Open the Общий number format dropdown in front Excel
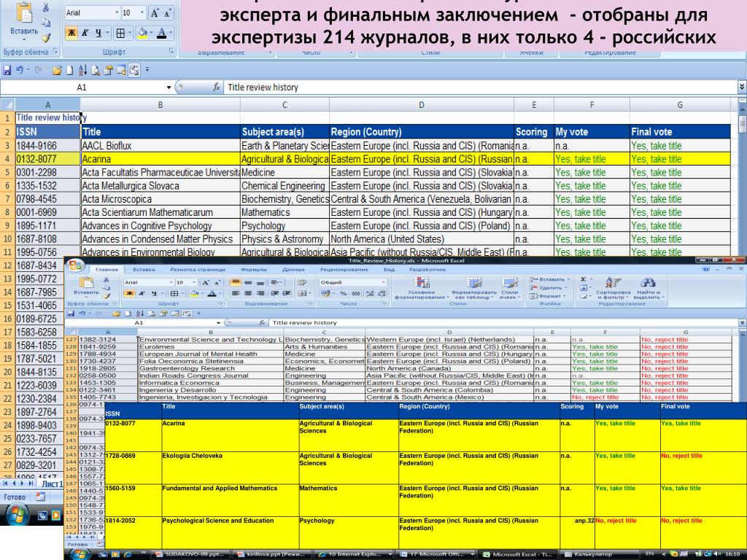The height and width of the screenshot is (560, 747). (383, 282)
